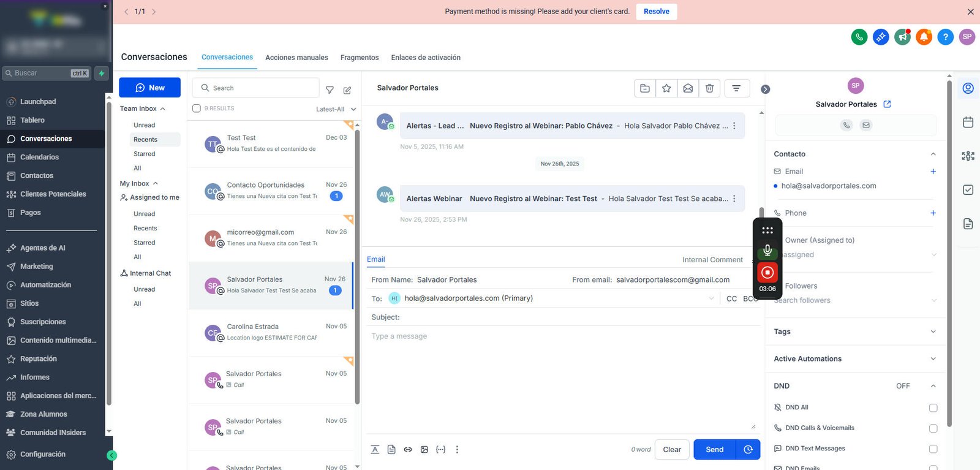Stop the recording with red stop button
This screenshot has width=980, height=470.
coord(767,272)
